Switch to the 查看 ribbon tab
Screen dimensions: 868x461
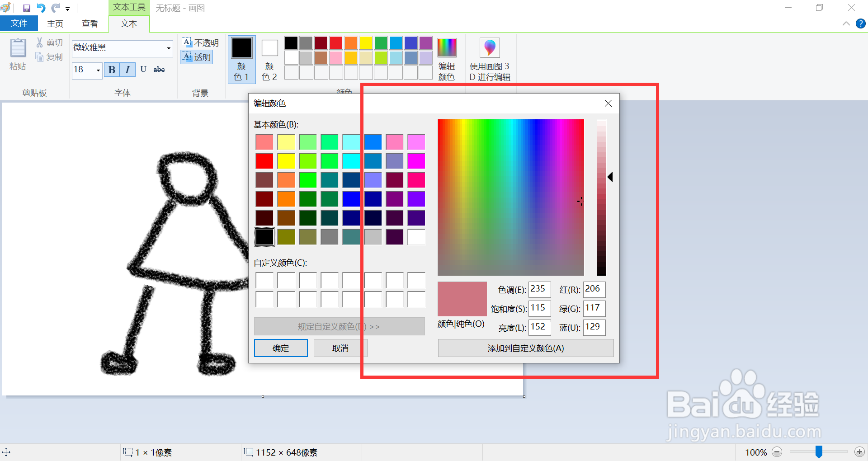click(x=90, y=23)
